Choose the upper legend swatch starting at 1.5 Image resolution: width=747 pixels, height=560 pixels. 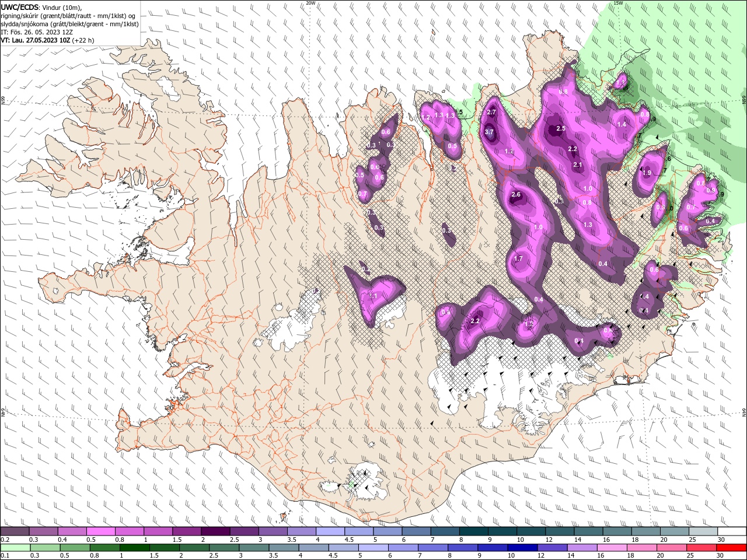(x=186, y=531)
